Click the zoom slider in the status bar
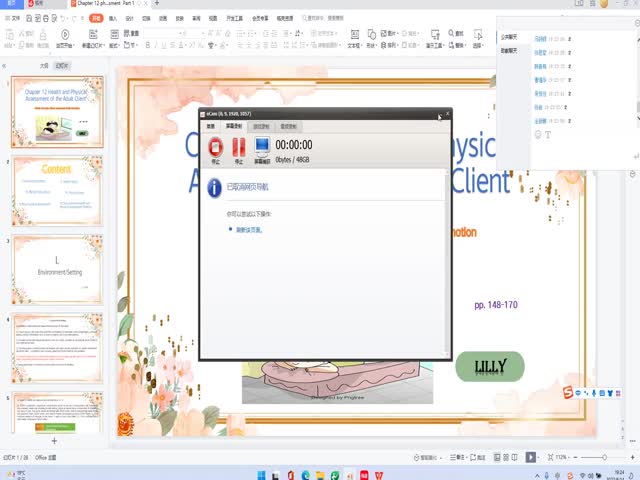This screenshot has width=640, height=480. pyautogui.click(x=605, y=456)
